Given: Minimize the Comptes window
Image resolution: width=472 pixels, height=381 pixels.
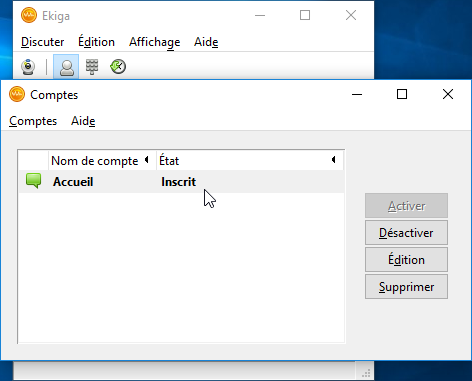Looking at the screenshot, I should 357,94.
